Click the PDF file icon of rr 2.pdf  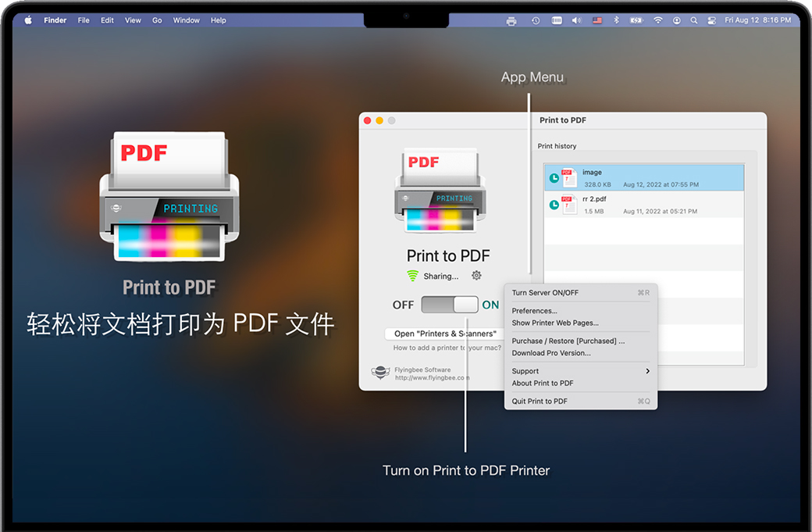click(x=569, y=205)
